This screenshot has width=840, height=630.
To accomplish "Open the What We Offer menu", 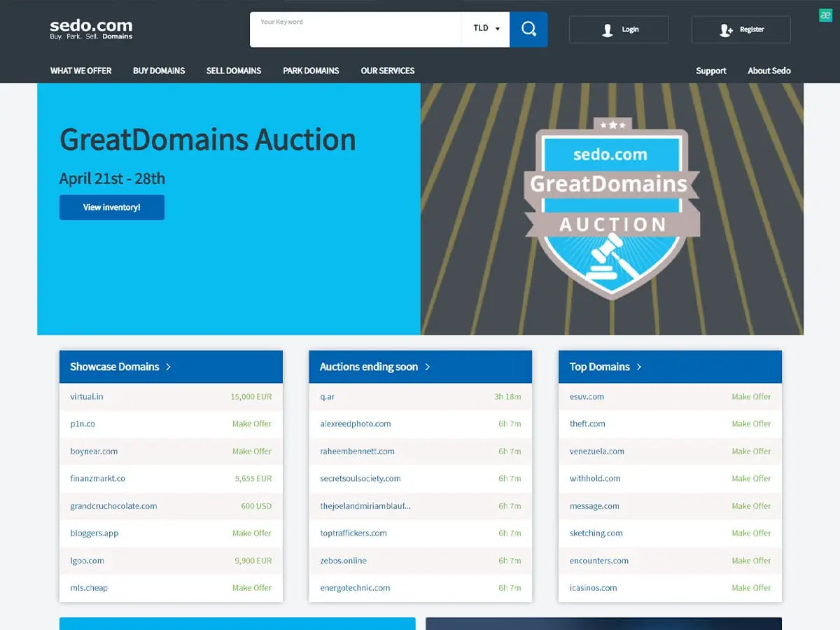I will [x=81, y=71].
